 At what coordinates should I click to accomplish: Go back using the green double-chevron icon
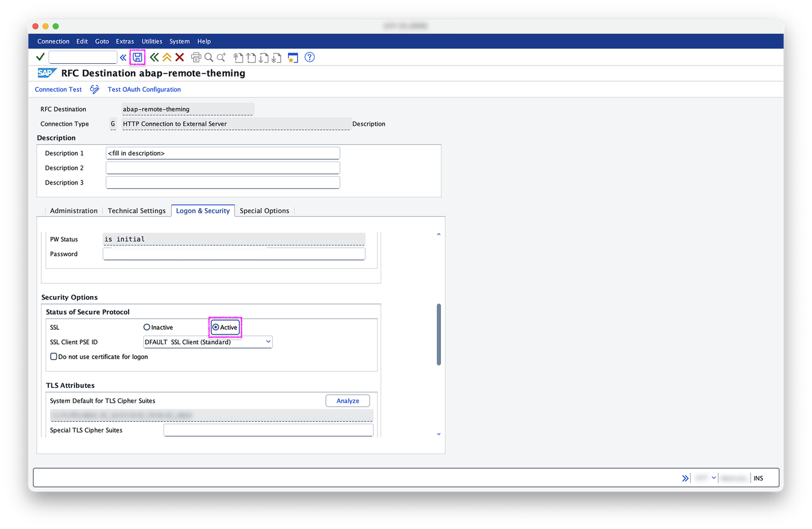[x=154, y=57]
